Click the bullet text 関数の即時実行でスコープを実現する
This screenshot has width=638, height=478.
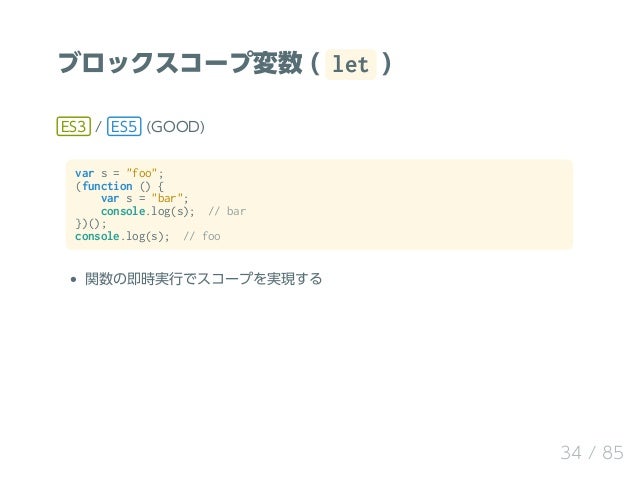(203, 279)
